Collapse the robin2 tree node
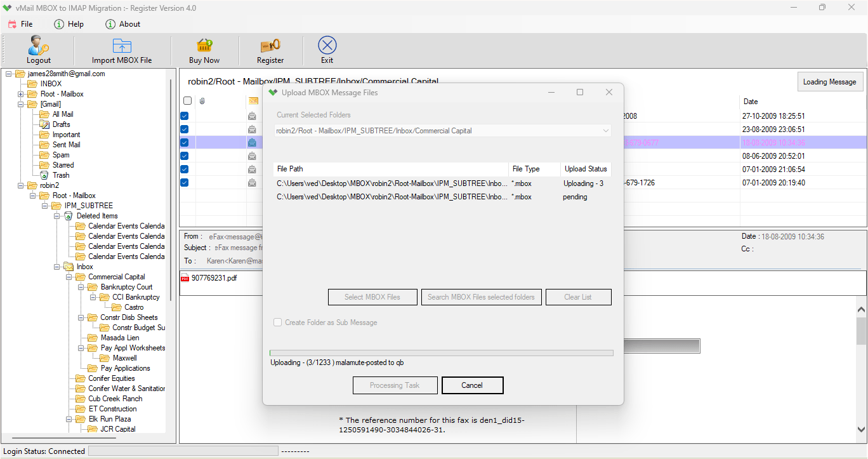This screenshot has width=868, height=459. tap(21, 185)
